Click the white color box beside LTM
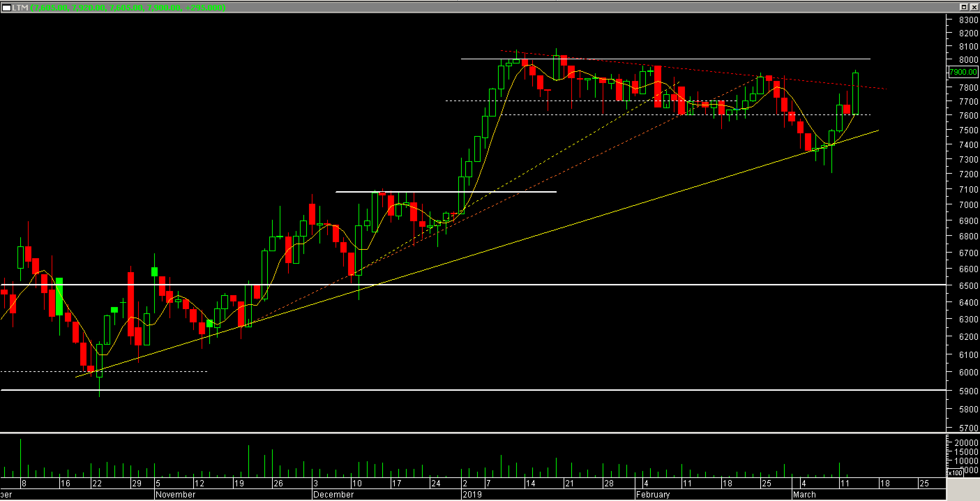The width and height of the screenshot is (980, 501). point(7,8)
